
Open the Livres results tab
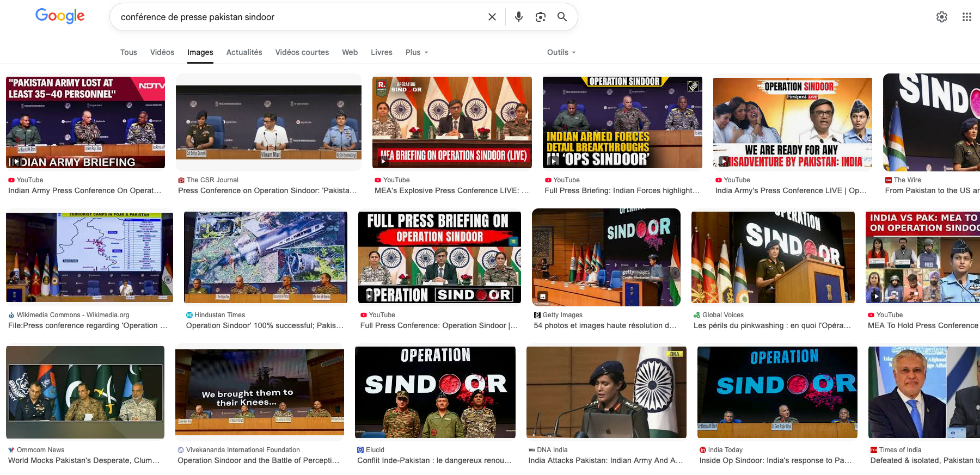(x=381, y=52)
